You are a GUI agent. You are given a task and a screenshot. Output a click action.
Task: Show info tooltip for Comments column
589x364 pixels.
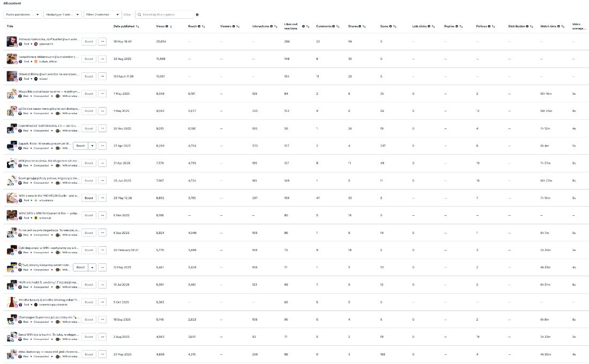(x=334, y=26)
